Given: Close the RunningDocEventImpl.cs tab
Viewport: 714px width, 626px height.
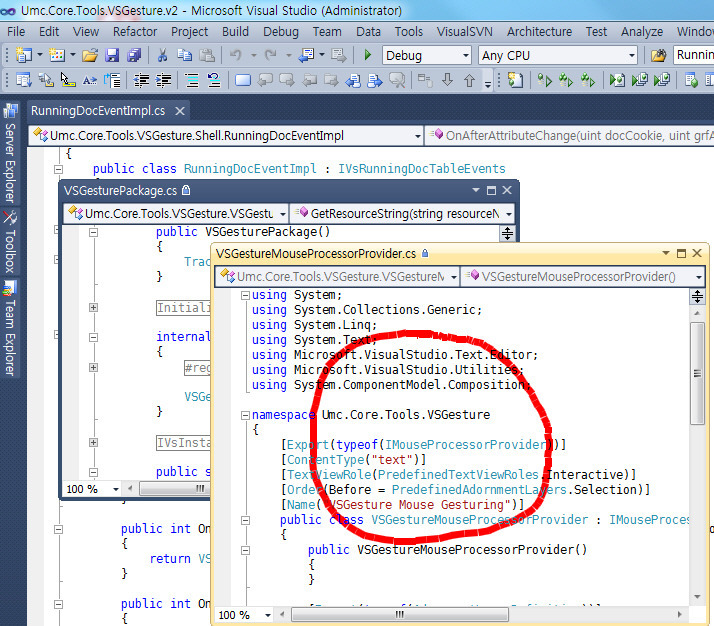Looking at the screenshot, I should point(180,111).
